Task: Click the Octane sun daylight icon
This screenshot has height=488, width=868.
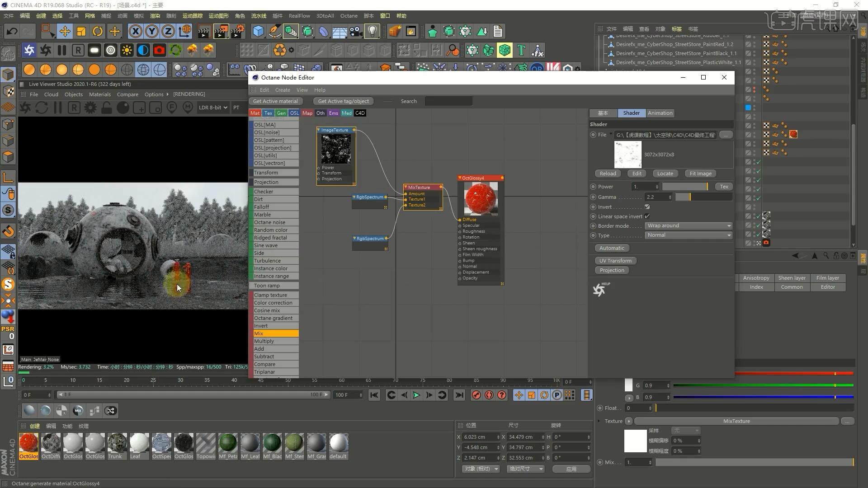Action: tap(127, 50)
